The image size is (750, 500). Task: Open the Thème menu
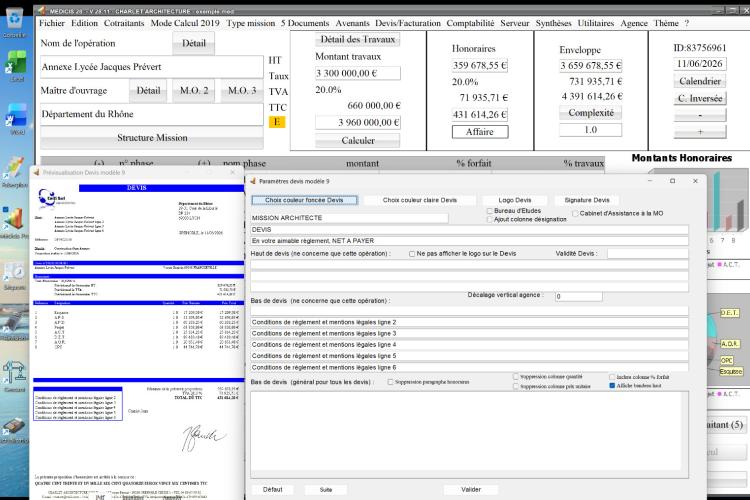pos(666,23)
